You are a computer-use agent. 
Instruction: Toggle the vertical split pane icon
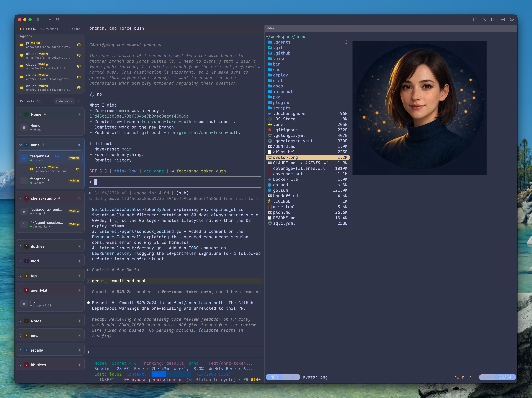493,19
